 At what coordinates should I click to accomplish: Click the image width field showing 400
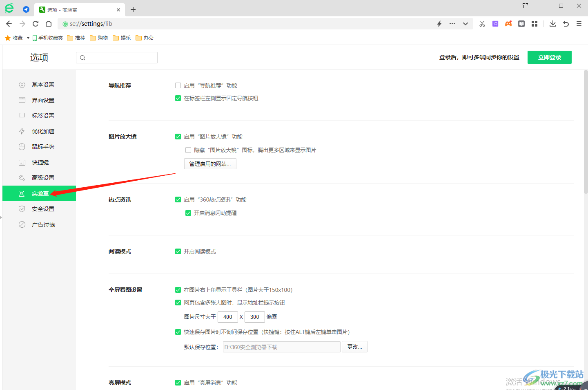click(228, 317)
